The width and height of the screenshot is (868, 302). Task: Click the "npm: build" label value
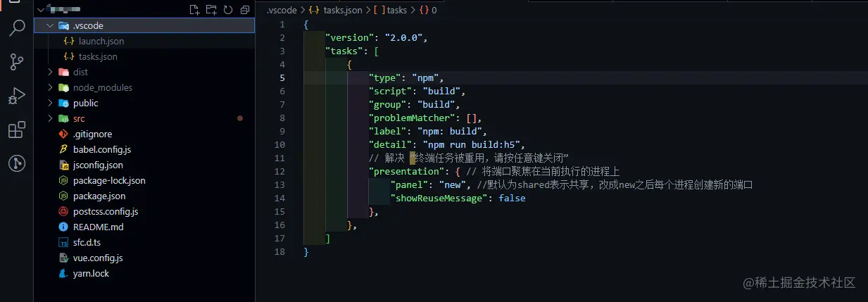pos(450,132)
